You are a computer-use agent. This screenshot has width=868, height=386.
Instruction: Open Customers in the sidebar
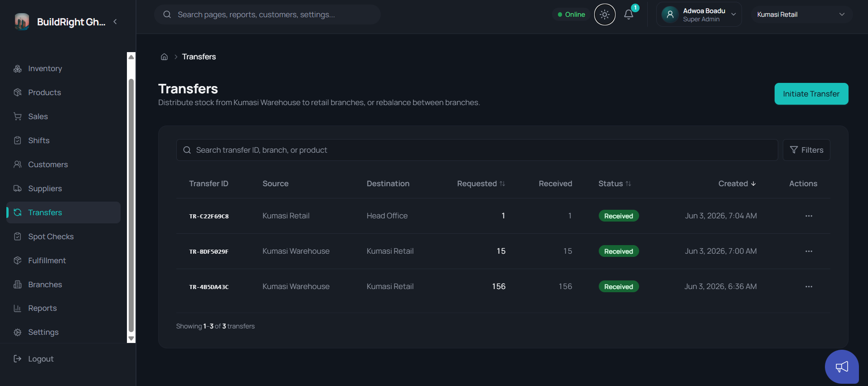click(x=63, y=164)
